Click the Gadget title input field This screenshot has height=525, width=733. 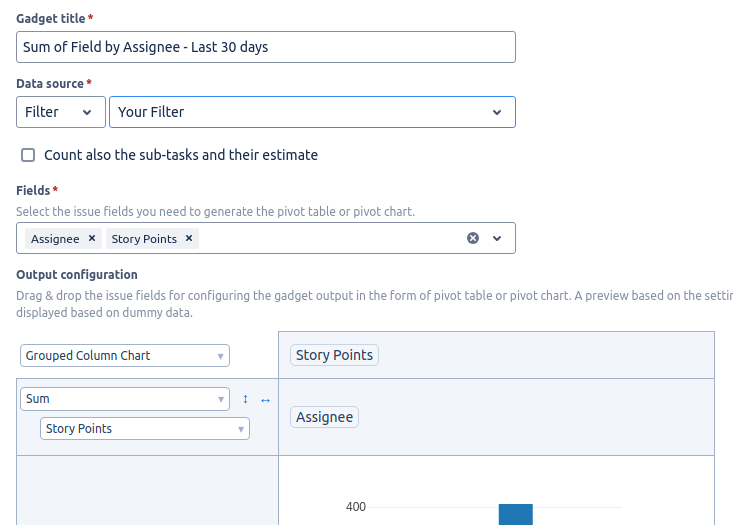coord(266,47)
